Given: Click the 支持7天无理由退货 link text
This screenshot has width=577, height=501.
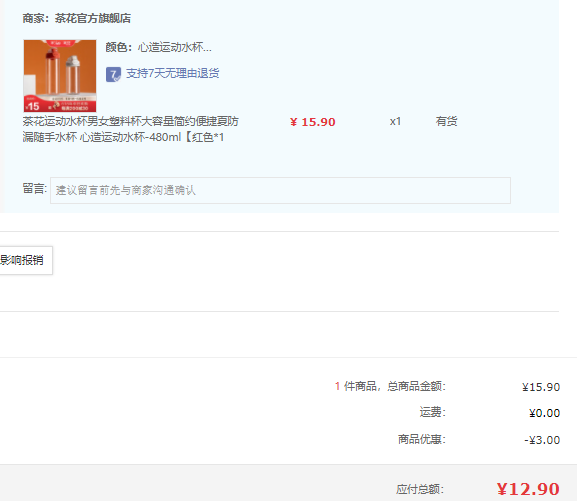Looking at the screenshot, I should click(x=173, y=73).
